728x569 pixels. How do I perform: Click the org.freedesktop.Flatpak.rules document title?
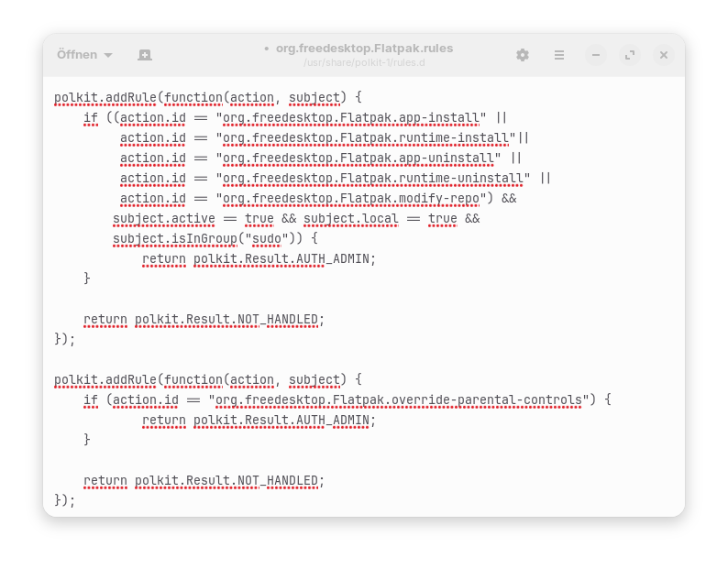coord(364,48)
